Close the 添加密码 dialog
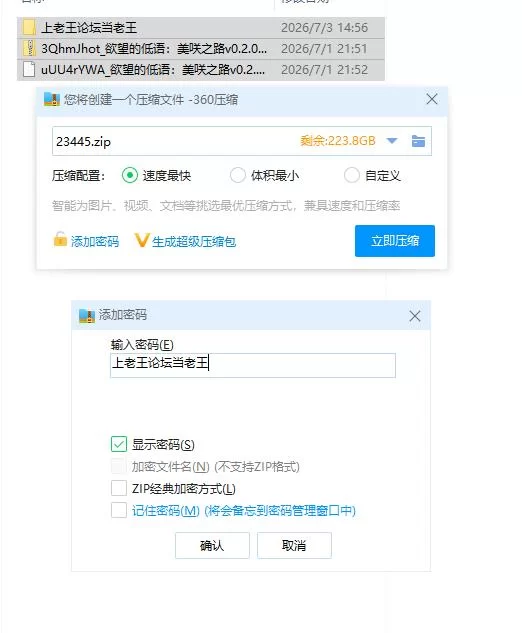Screen dimensions: 522x633 [415, 316]
